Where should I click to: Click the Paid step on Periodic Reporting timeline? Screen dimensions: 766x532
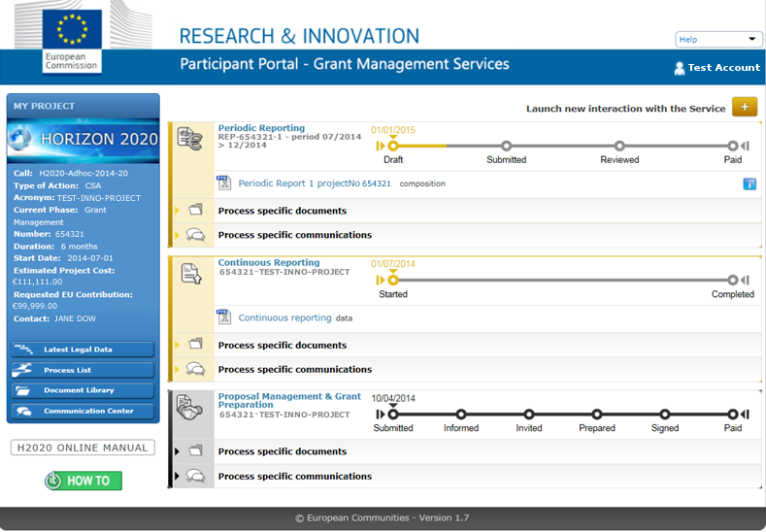tap(732, 146)
